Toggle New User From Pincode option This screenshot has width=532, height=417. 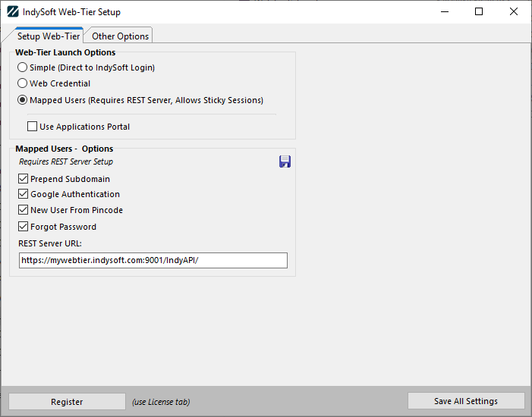(24, 210)
